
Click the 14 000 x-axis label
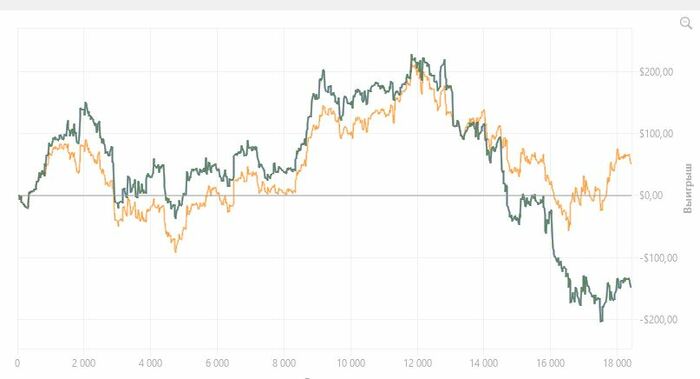click(483, 363)
